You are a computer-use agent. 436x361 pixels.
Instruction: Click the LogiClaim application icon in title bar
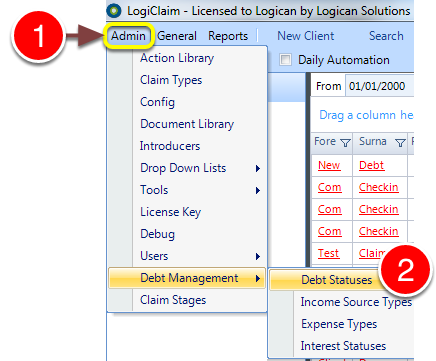coord(114,11)
